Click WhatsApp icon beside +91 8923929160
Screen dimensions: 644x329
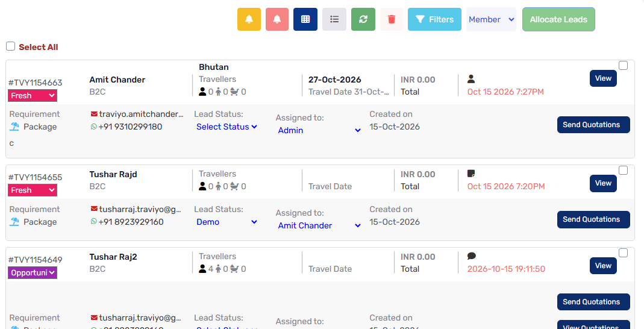93,222
